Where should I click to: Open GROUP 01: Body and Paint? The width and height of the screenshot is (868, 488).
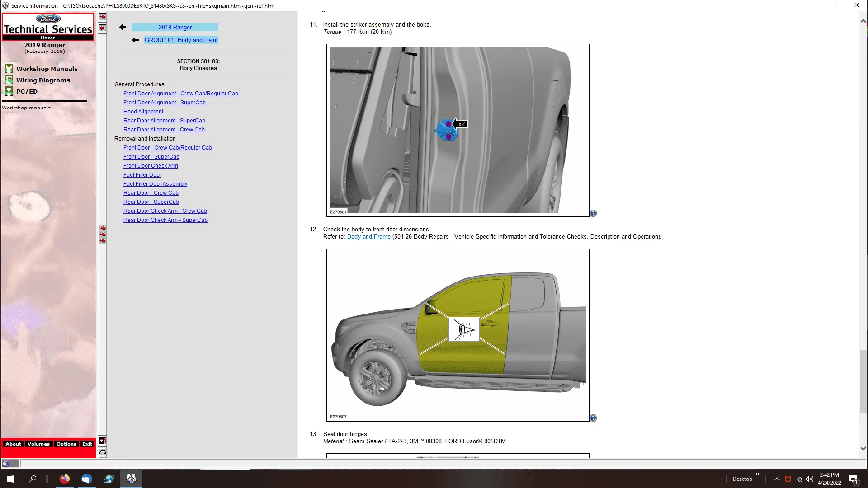coord(181,40)
